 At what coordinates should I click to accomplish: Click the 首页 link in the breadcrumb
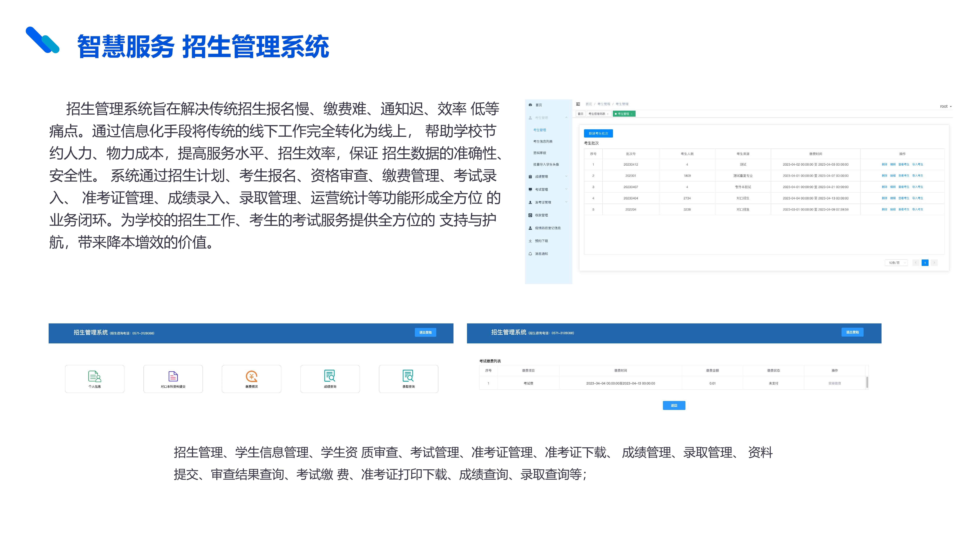[589, 104]
